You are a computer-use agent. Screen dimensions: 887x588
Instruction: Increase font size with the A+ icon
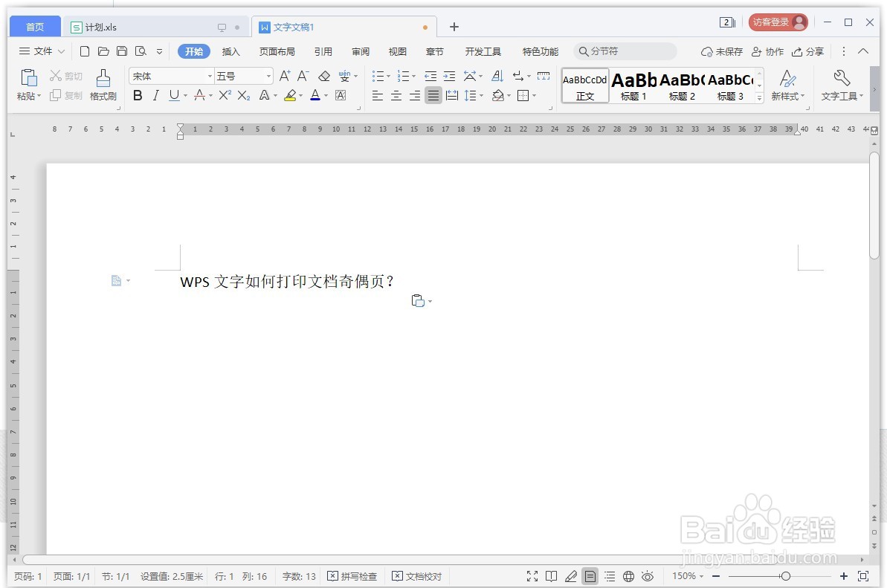[285, 76]
